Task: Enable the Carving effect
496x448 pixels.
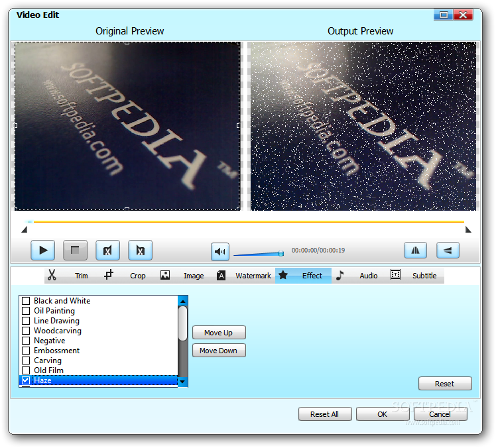Action: tap(26, 361)
